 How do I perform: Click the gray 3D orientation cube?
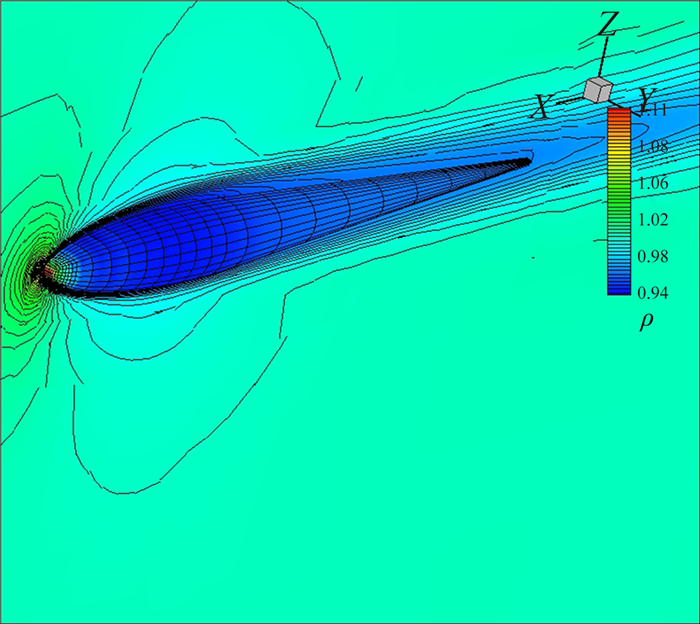(x=597, y=90)
